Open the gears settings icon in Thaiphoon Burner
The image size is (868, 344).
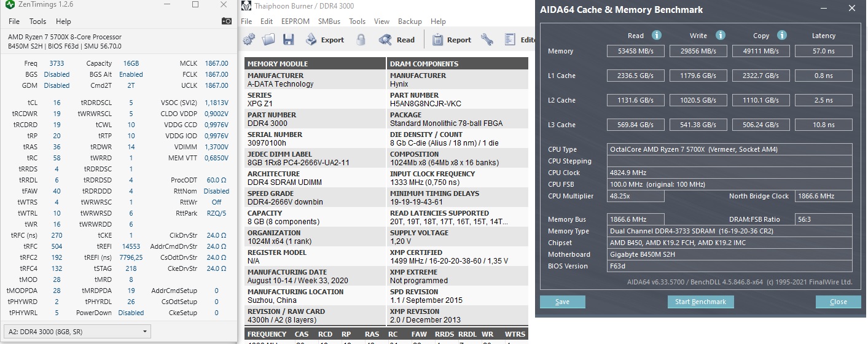point(249,40)
